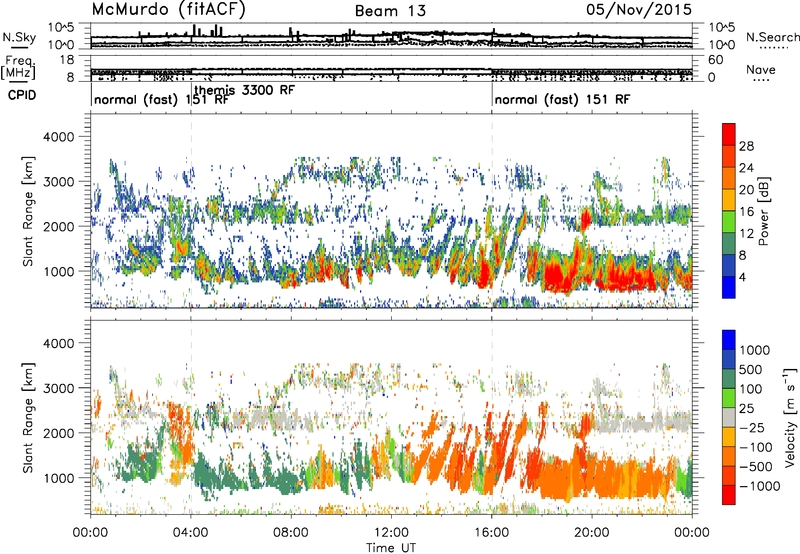
Task: Click the gray segment of Velocity colorbar
Action: [x=729, y=417]
